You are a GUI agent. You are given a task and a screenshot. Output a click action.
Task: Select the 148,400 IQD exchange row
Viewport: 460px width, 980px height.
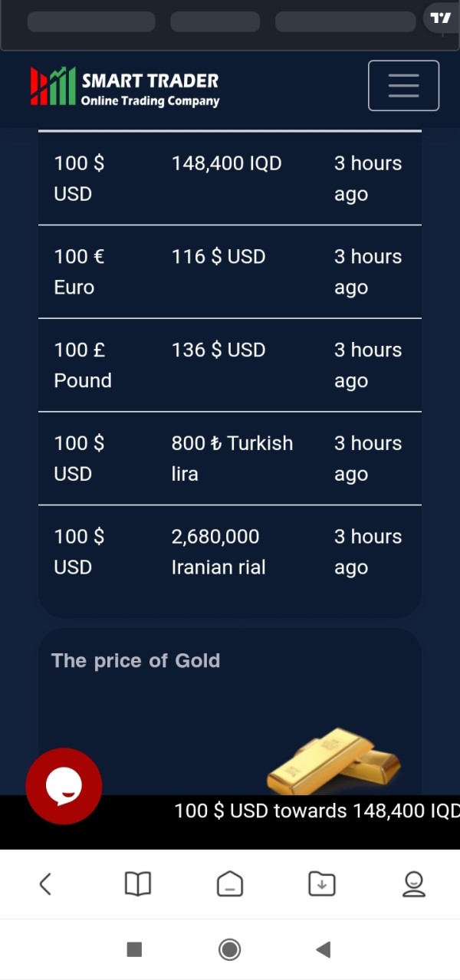coord(229,179)
